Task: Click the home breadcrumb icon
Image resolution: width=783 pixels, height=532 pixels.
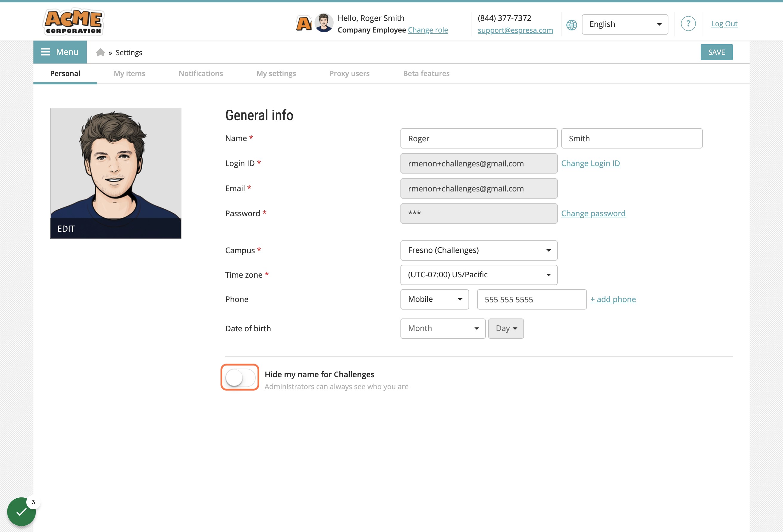Action: pos(100,52)
